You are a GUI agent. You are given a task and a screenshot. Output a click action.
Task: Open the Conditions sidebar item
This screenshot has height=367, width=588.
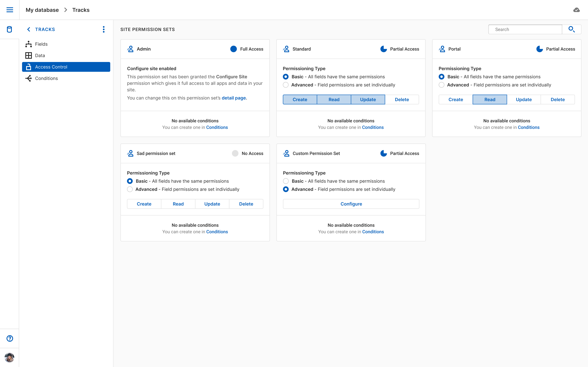pyautogui.click(x=46, y=78)
